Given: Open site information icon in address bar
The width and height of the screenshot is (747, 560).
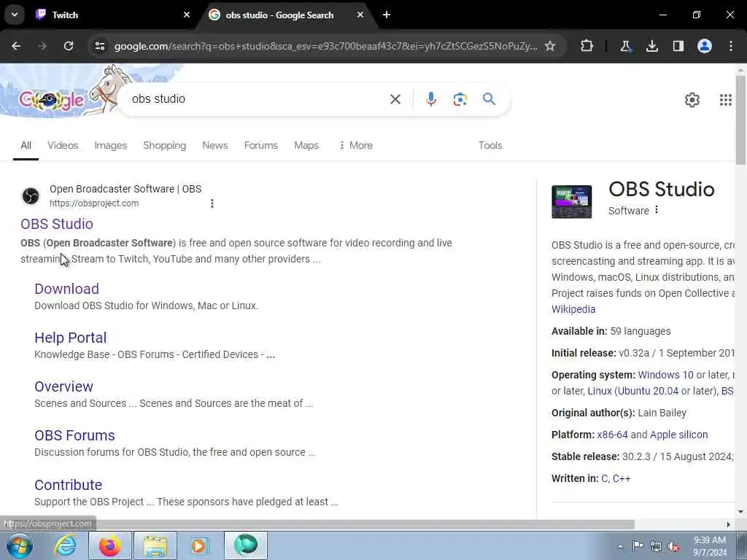Looking at the screenshot, I should (x=99, y=46).
